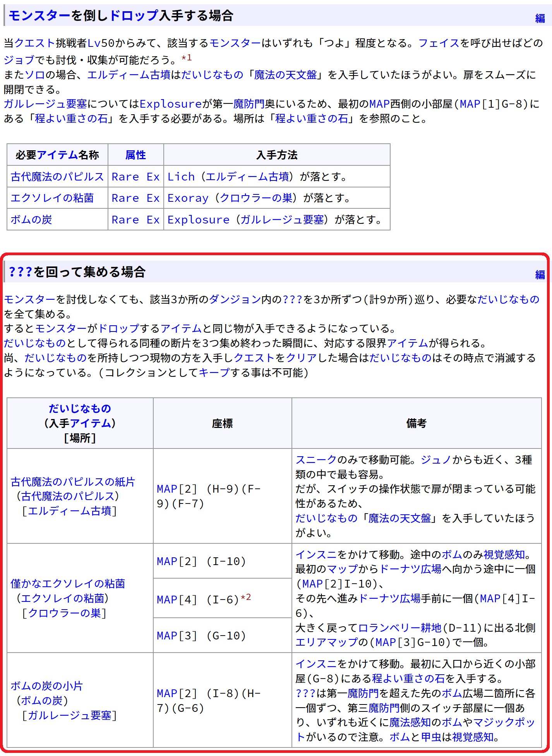
Task: Select the 入手方法 column header text
Action: (277, 155)
